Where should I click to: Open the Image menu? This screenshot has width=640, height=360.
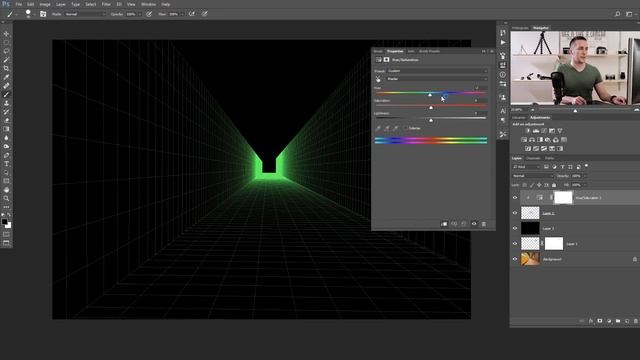click(x=45, y=4)
